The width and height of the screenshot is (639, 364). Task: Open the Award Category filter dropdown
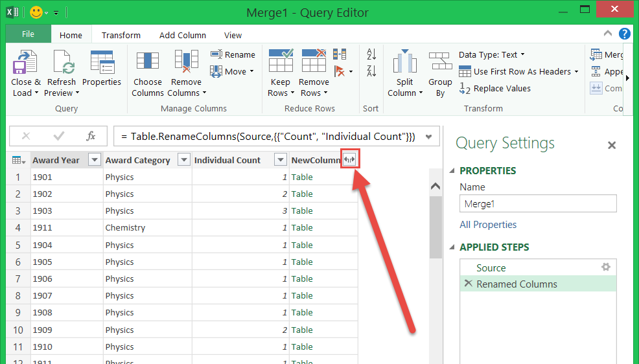(184, 160)
